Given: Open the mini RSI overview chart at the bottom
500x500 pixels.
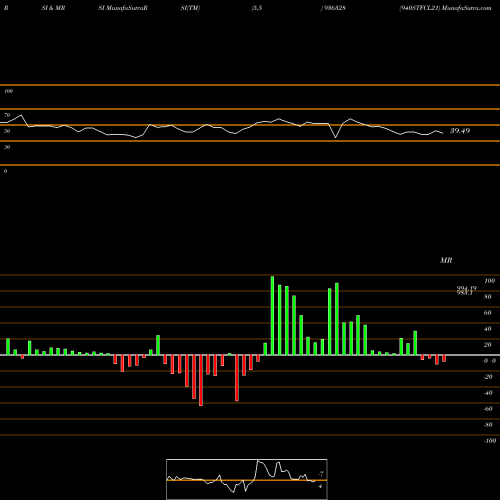Looking at the screenshot, I should tap(247, 479).
